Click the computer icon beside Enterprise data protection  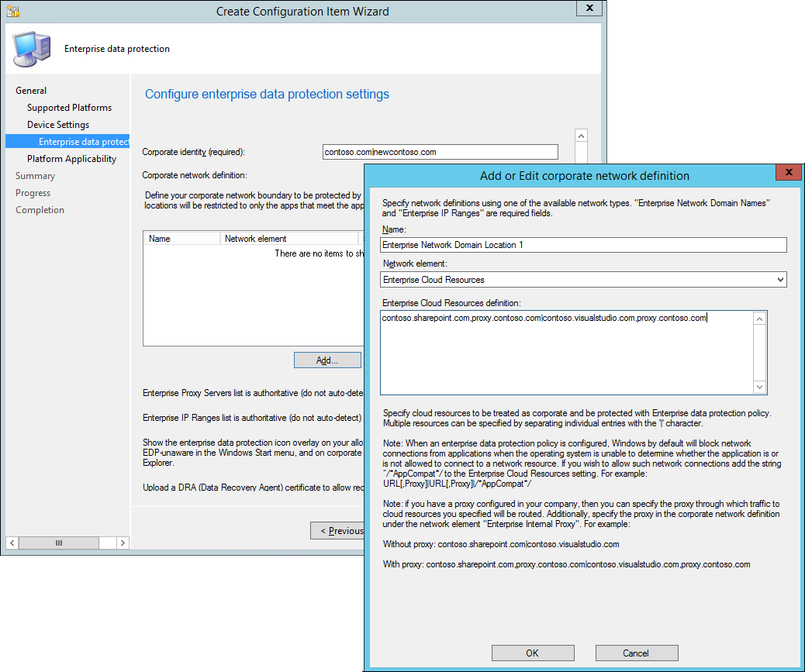pos(32,50)
